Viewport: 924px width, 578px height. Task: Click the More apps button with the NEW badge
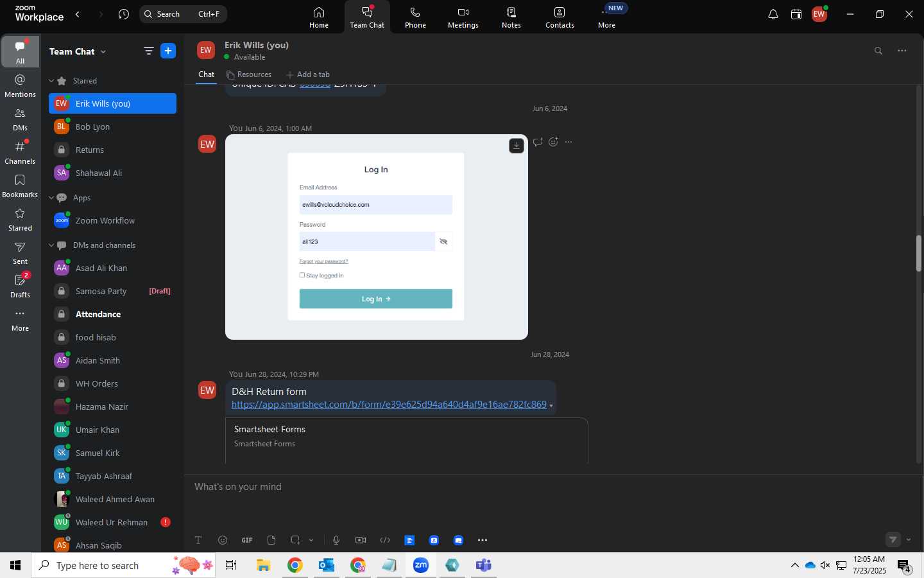click(x=607, y=17)
